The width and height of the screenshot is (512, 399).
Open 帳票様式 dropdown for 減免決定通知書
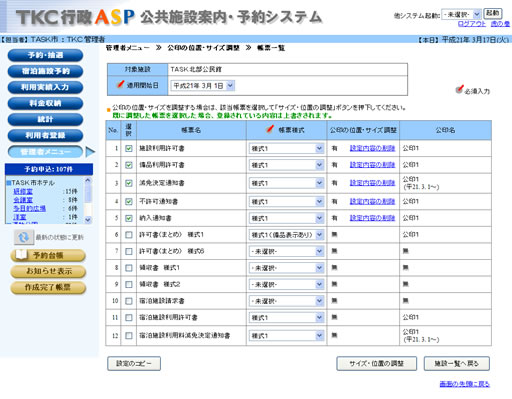[286, 183]
